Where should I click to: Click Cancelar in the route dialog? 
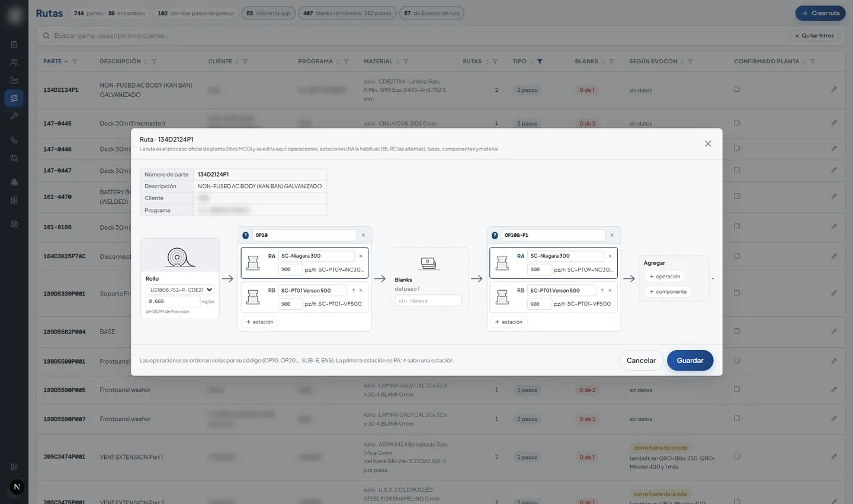(641, 361)
